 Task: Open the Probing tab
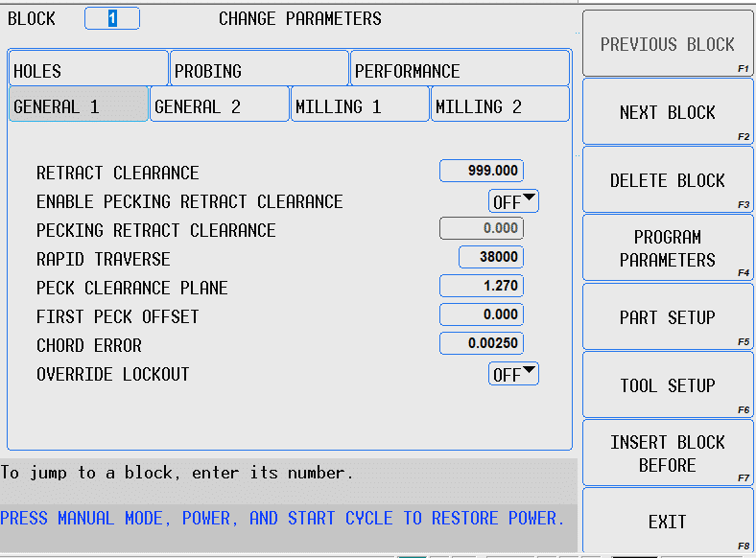click(259, 71)
